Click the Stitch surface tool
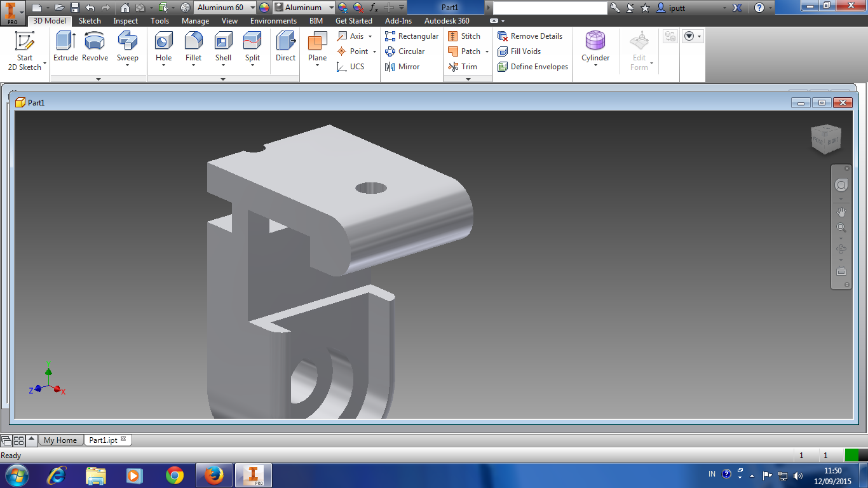Image resolution: width=868 pixels, height=488 pixels. pos(468,36)
